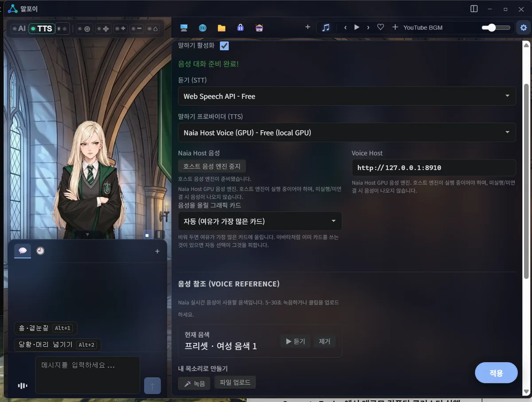Click the 메시지를 입력하세요 message box
This screenshot has height=402, width=532.
(87, 375)
